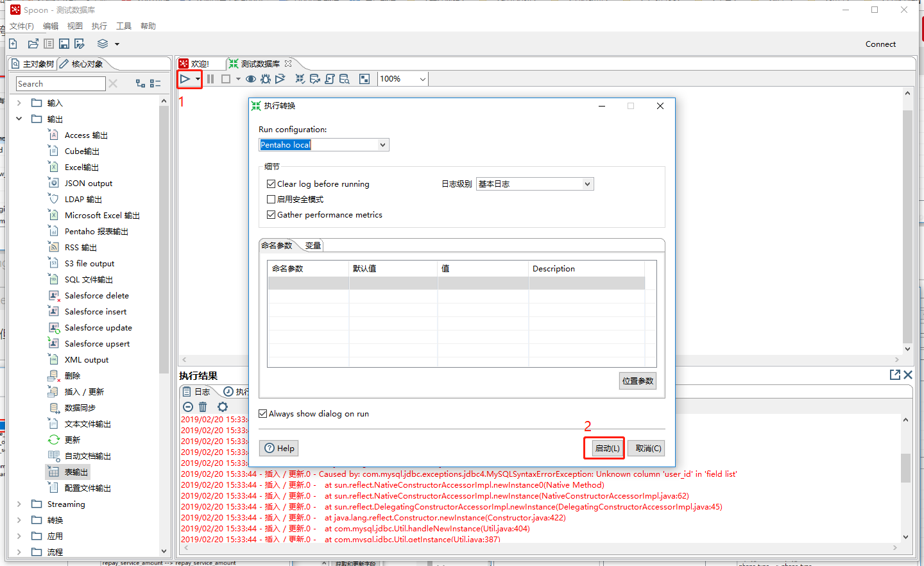Click the Connect link
Screen dimensions: 924x566
coord(880,44)
